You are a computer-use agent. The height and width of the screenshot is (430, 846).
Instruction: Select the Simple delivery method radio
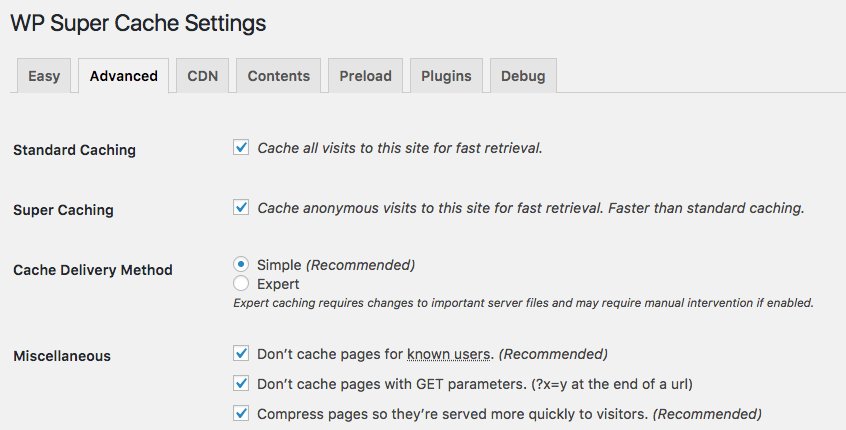click(241, 265)
